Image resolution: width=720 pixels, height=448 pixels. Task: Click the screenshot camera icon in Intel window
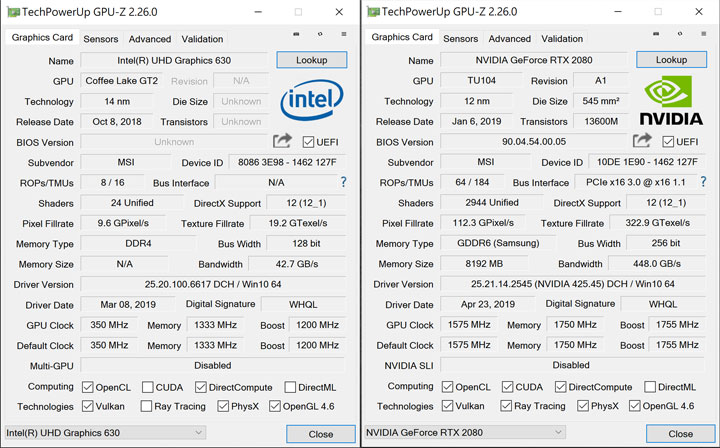click(x=296, y=34)
